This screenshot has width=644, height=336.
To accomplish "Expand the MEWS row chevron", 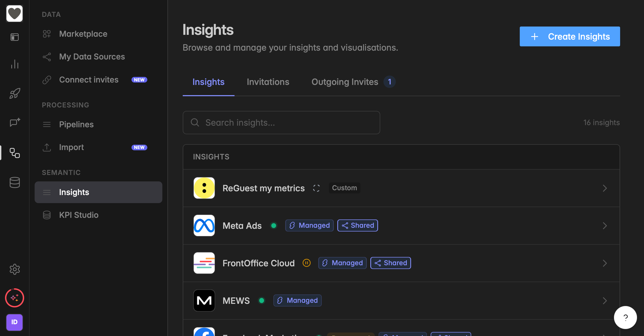I will [x=605, y=301].
